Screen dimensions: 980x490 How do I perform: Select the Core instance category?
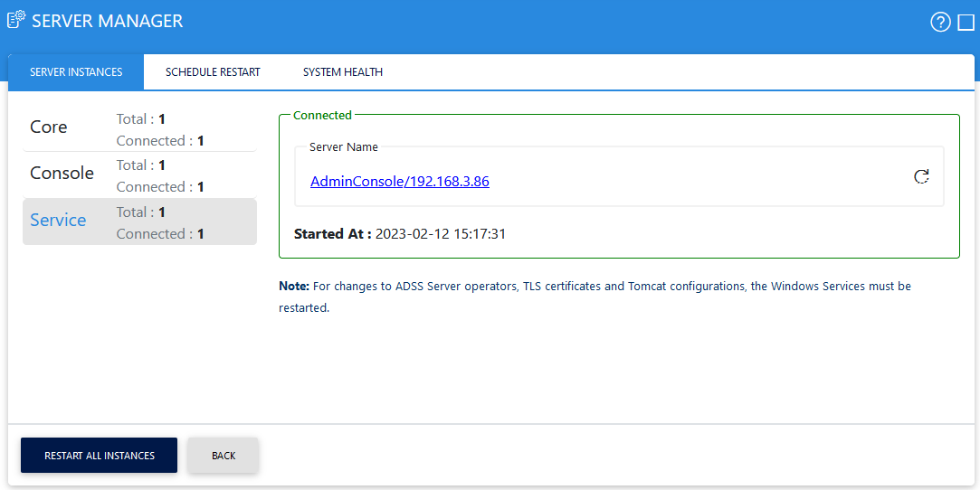[x=49, y=127]
